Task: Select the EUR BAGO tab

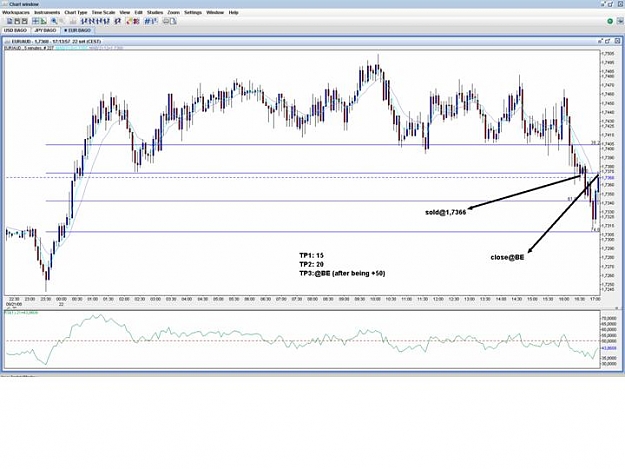Action: point(78,30)
